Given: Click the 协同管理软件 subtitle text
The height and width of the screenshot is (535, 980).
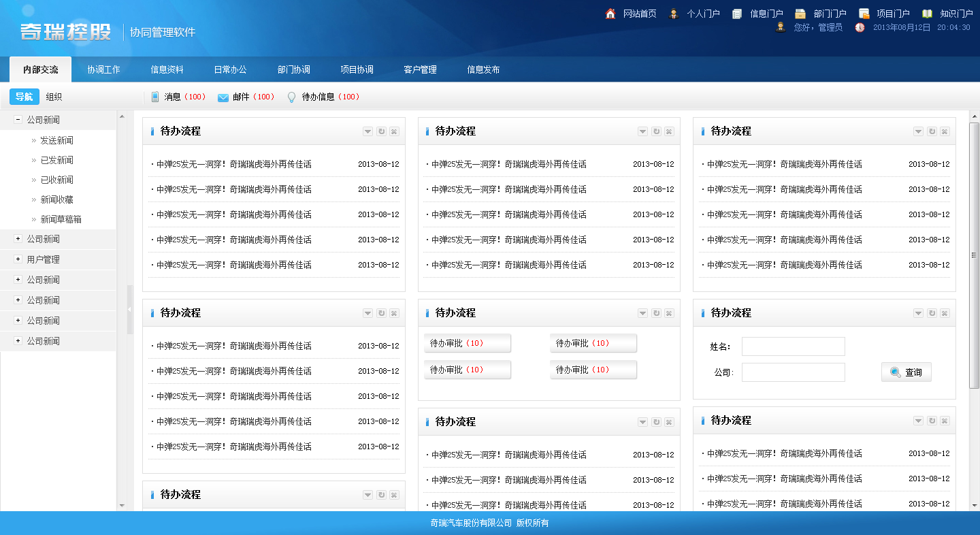Looking at the screenshot, I should (x=163, y=32).
